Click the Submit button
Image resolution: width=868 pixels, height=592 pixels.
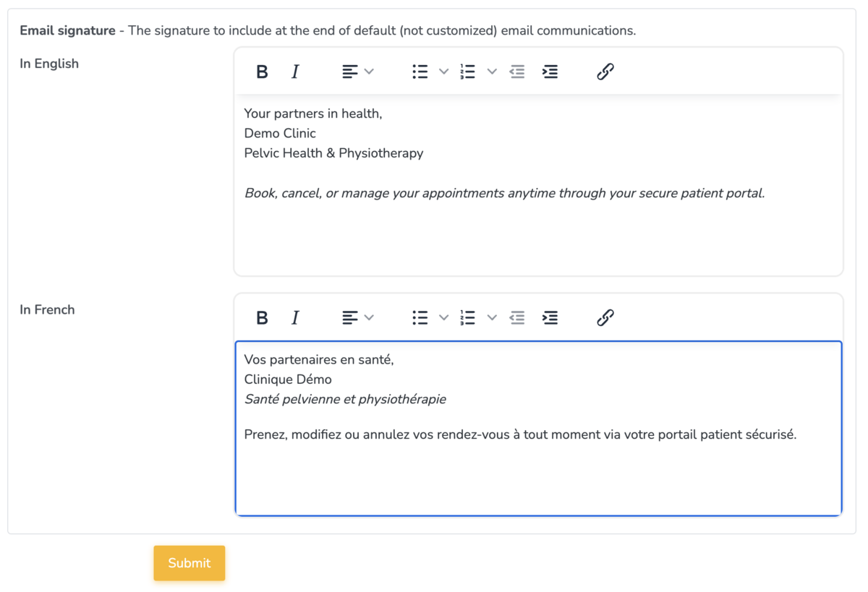(x=189, y=562)
